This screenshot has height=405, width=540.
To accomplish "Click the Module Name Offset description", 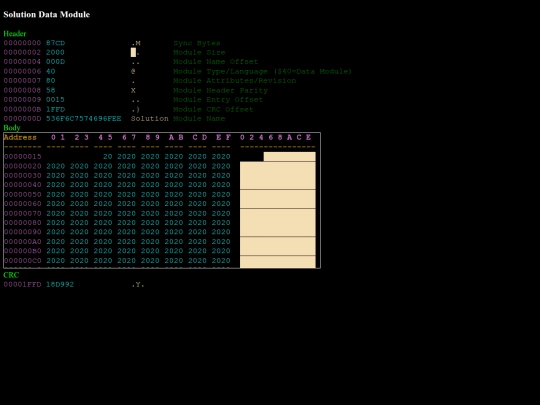I will (216, 62).
